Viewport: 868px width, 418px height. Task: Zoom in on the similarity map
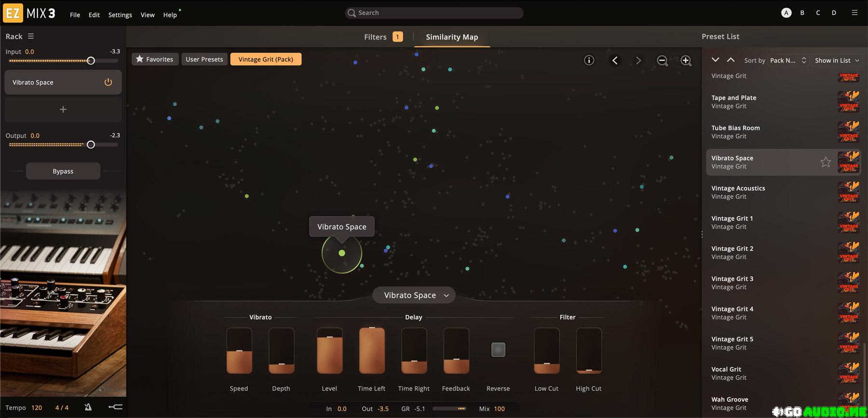click(x=686, y=60)
